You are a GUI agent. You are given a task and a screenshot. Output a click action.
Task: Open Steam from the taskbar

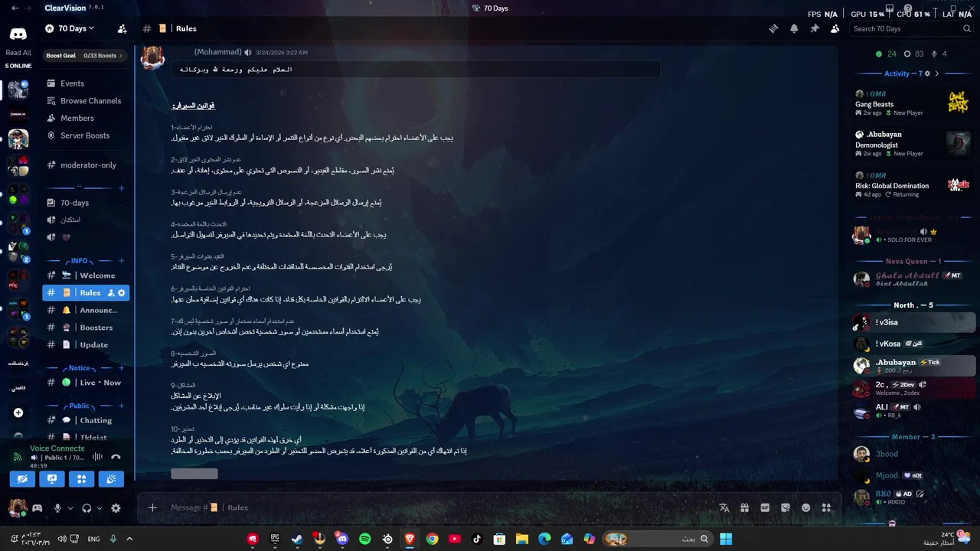(297, 539)
